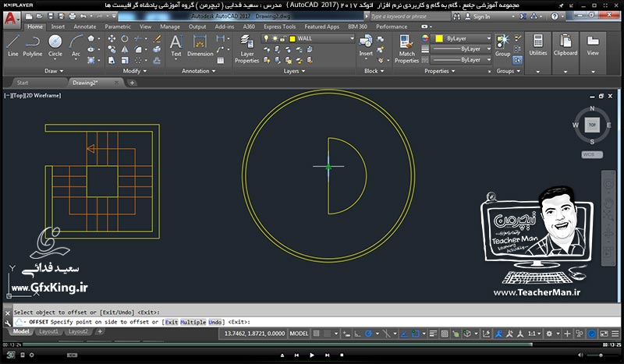Switch to the Layout1 tab
This screenshot has width=624, height=364.
(48, 331)
